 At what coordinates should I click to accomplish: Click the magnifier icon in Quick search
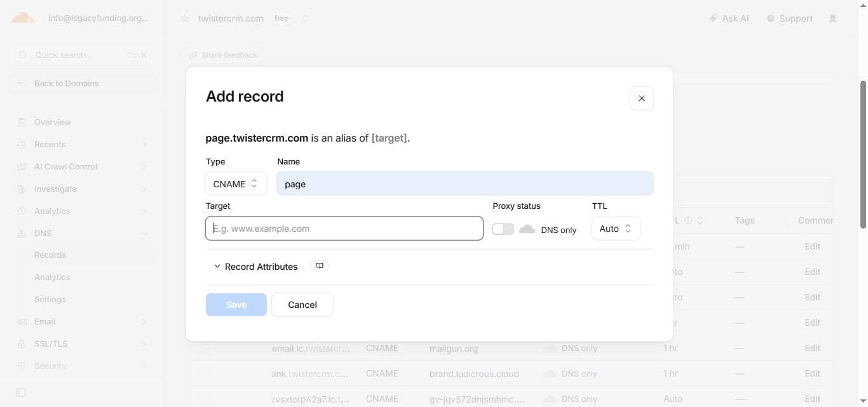click(x=22, y=55)
